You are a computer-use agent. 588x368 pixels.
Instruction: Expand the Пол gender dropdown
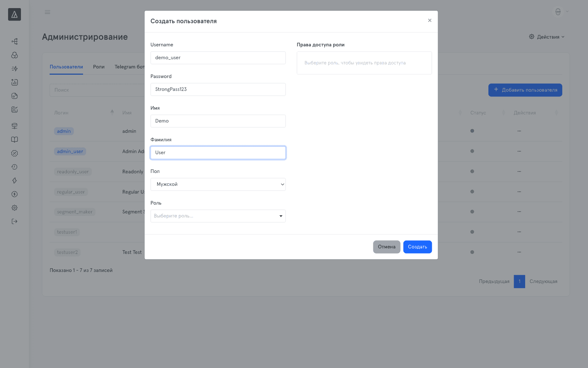coord(218,184)
